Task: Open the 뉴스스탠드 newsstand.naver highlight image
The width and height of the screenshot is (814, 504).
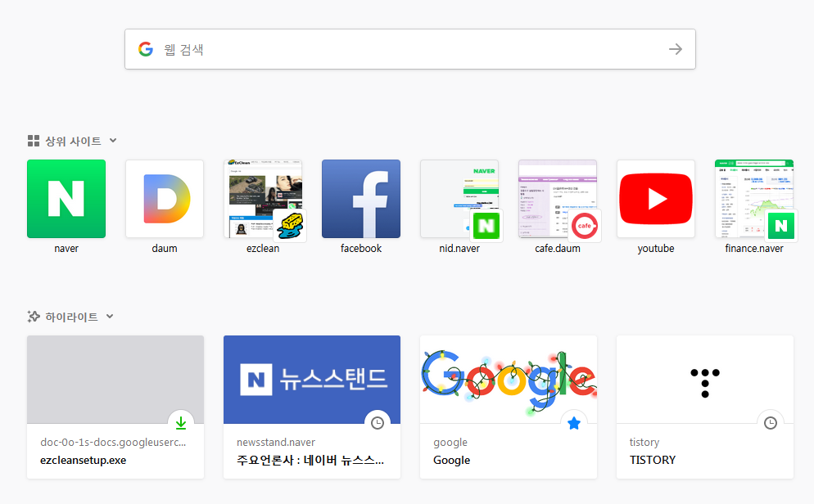Action: click(x=312, y=380)
